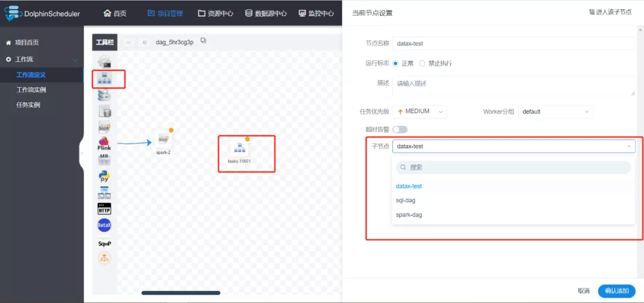Open the 数据源中心 datasource center tab
The image size is (644, 303).
[x=266, y=13]
